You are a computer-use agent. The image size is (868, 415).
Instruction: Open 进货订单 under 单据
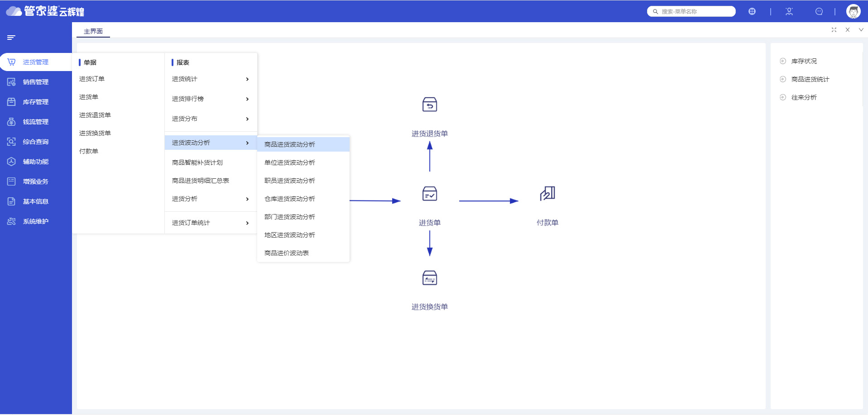(x=92, y=79)
